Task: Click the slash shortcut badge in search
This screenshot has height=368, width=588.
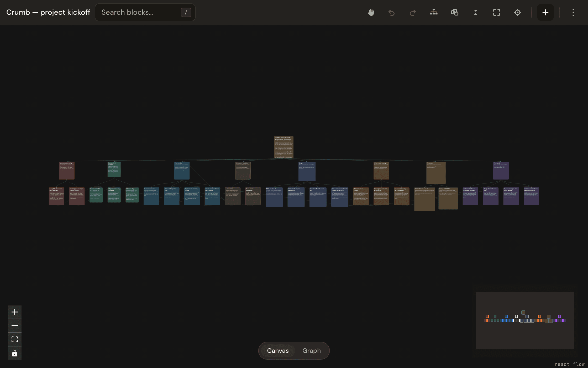Action: point(186,12)
